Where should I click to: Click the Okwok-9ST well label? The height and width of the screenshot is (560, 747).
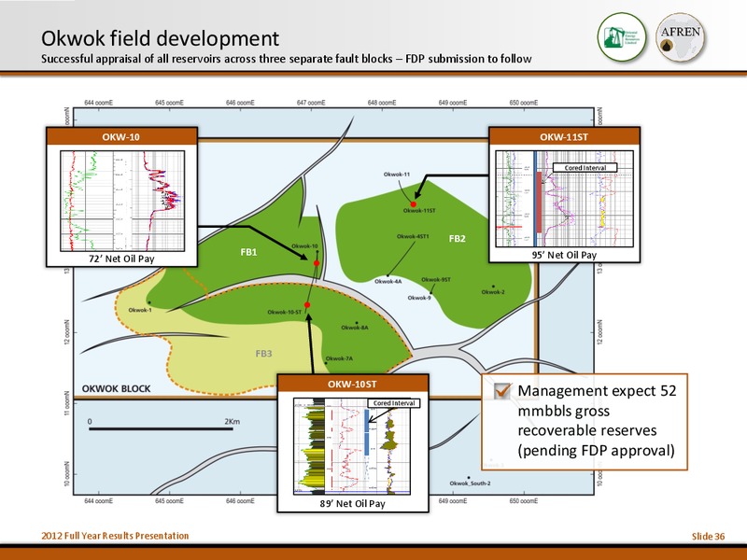click(436, 279)
